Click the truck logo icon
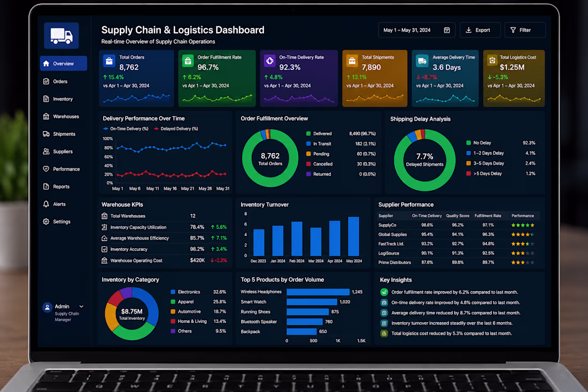This screenshot has height=392, width=588. 61,36
